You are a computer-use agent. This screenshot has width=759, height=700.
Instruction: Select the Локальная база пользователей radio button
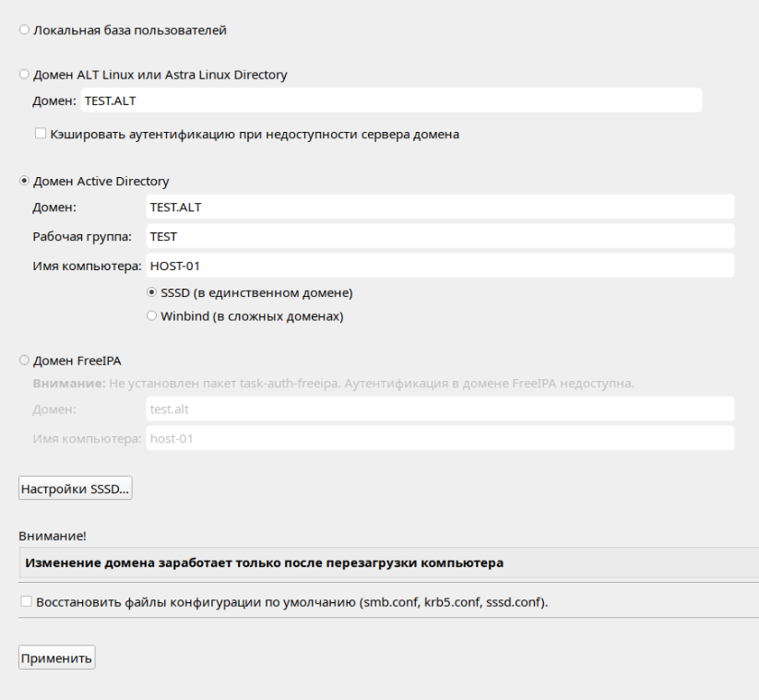click(x=24, y=30)
